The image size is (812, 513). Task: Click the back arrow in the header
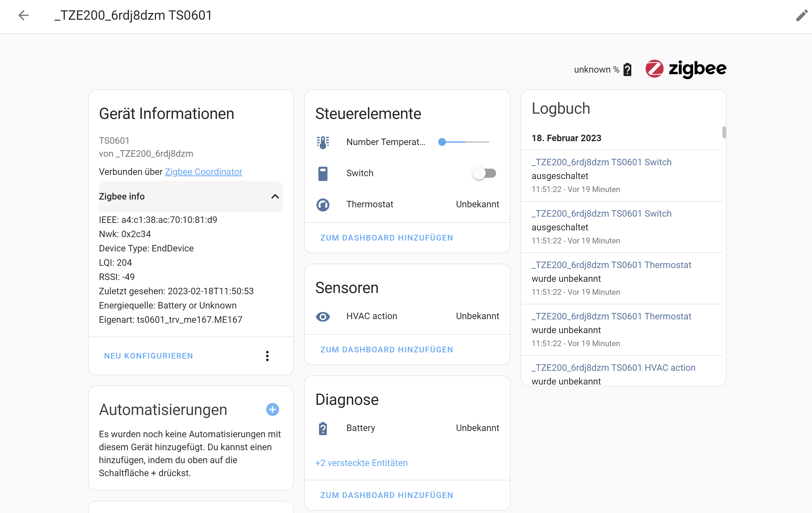(23, 16)
